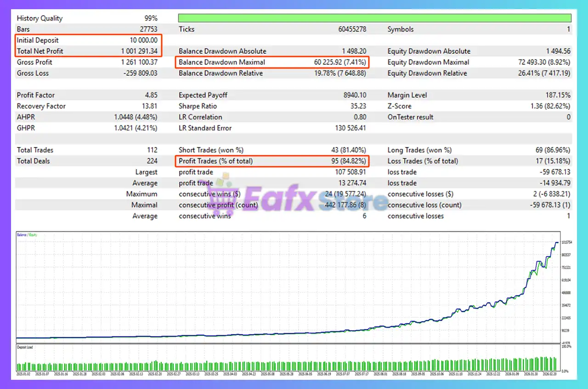Viewport: 588px width, 389px height.
Task: Click the Profit Trades (% of total) label
Action: pyautogui.click(x=215, y=161)
